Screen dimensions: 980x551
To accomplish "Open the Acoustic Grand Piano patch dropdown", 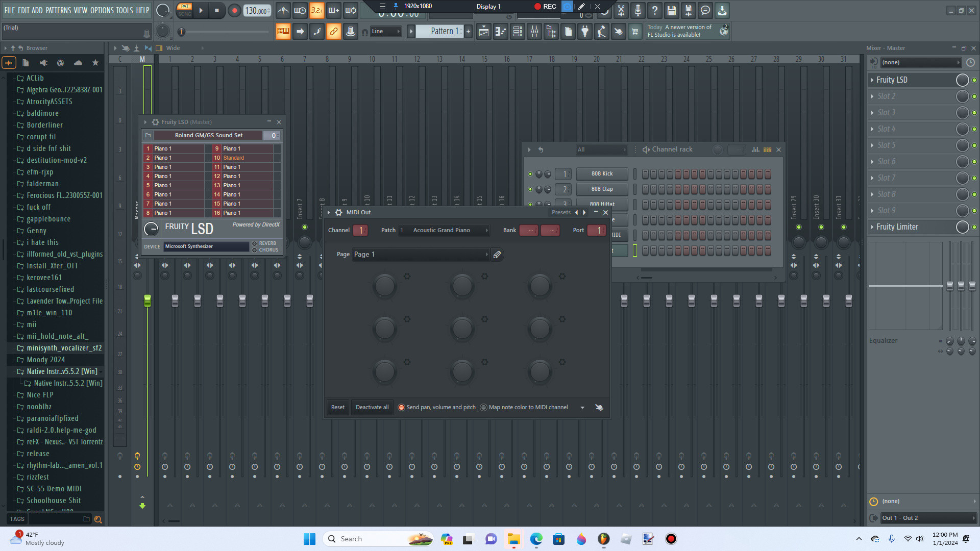I will click(444, 230).
